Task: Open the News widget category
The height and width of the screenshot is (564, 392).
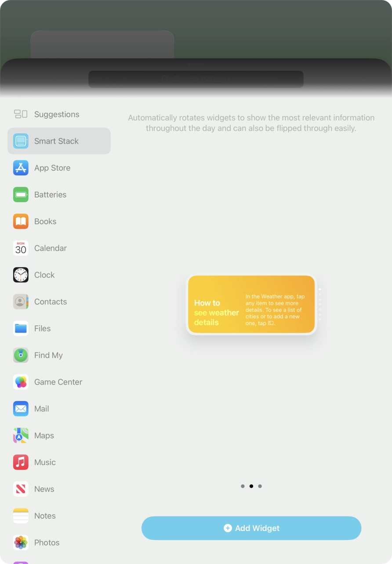Action: point(44,489)
